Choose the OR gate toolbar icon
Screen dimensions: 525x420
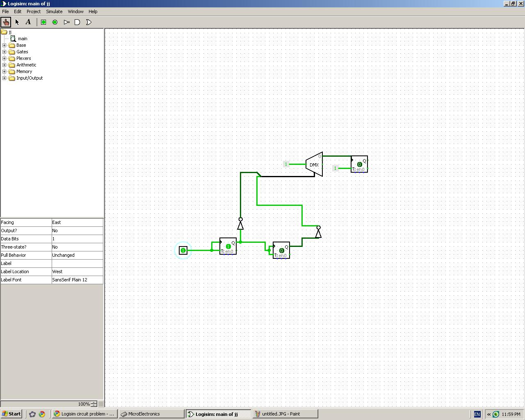89,22
